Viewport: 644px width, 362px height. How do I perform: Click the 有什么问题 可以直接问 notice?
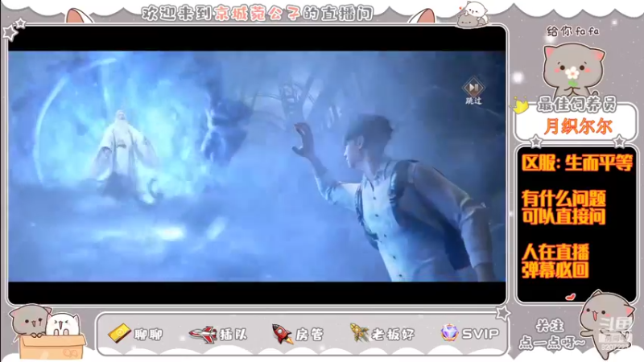[564, 208]
